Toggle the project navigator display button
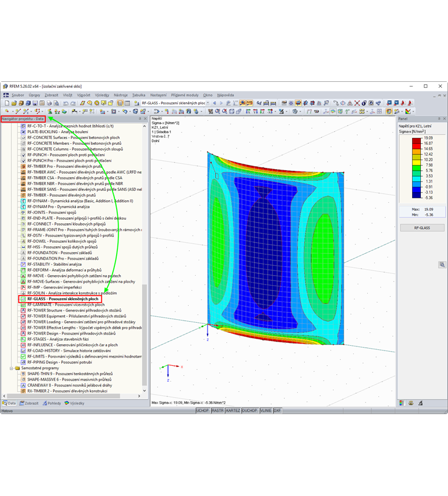448x496 pixels. point(120,103)
